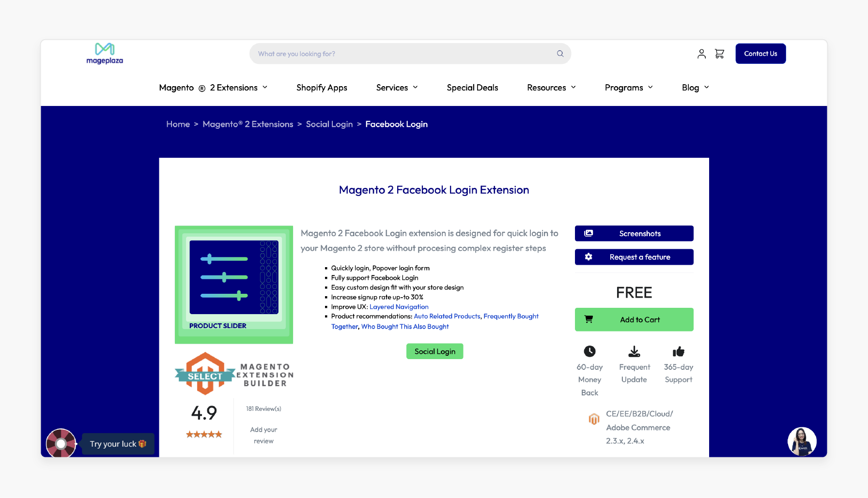Viewport: 868px width, 498px height.
Task: Click the '2.3.x, 2.4.x' version text
Action: (x=625, y=441)
